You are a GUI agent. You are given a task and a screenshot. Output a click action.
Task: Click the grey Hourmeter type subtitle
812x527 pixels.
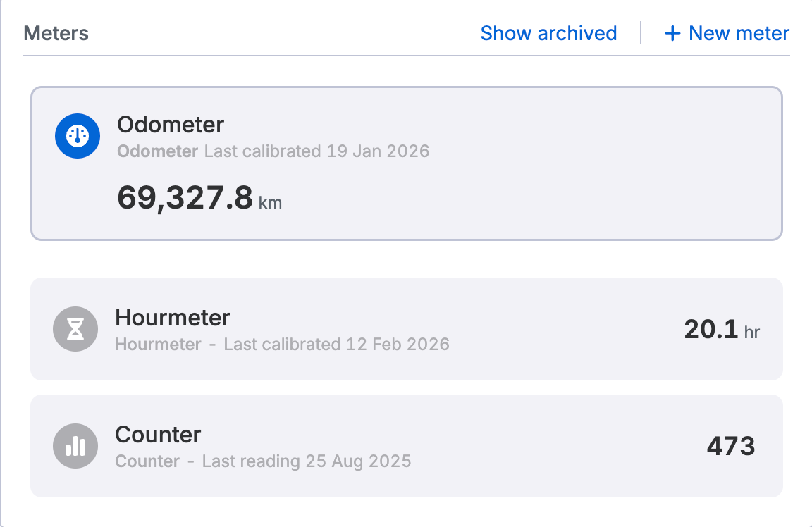[x=158, y=345]
